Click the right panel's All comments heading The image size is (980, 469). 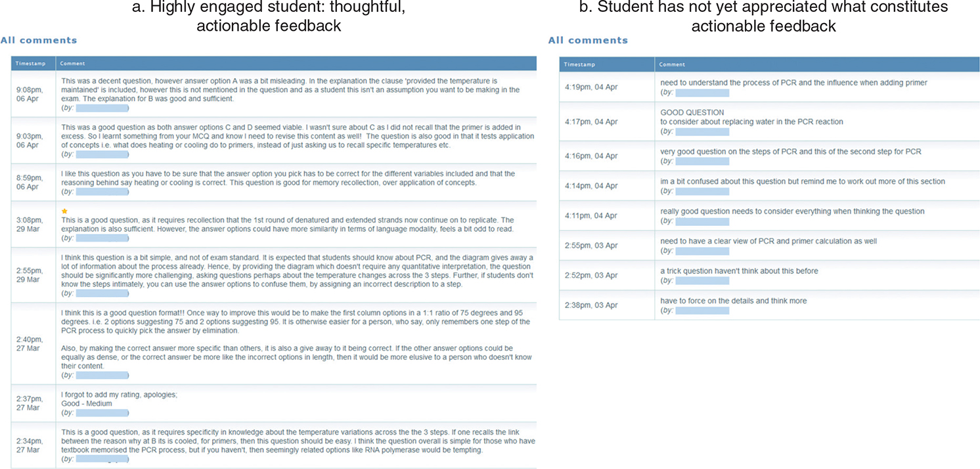[x=588, y=40]
